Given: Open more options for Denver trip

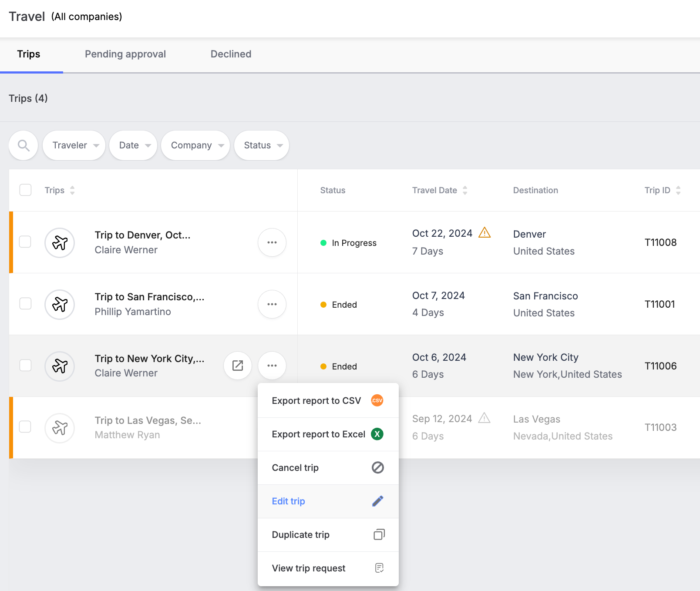Looking at the screenshot, I should (272, 242).
